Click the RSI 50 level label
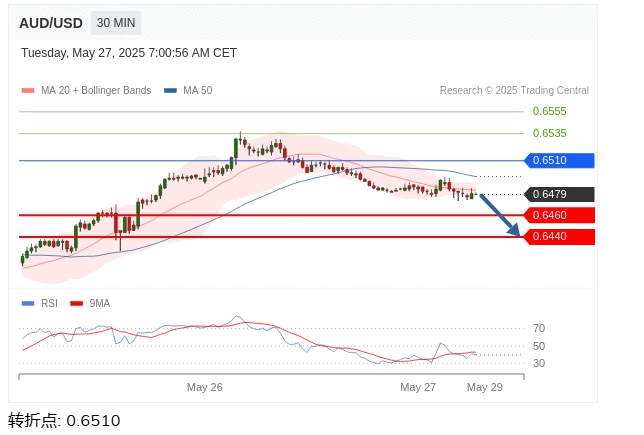Viewport: 644px width, 435px height. pos(539,346)
